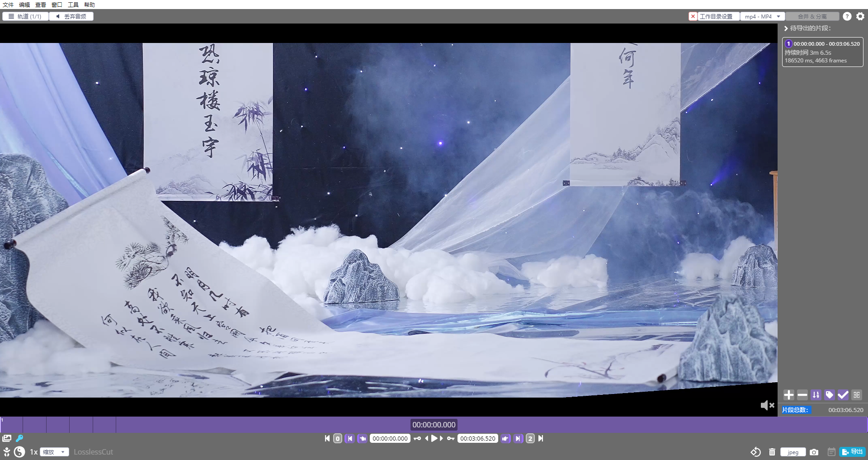This screenshot has width=868, height=460.
Task: Clear working directory with red X
Action: coord(693,16)
